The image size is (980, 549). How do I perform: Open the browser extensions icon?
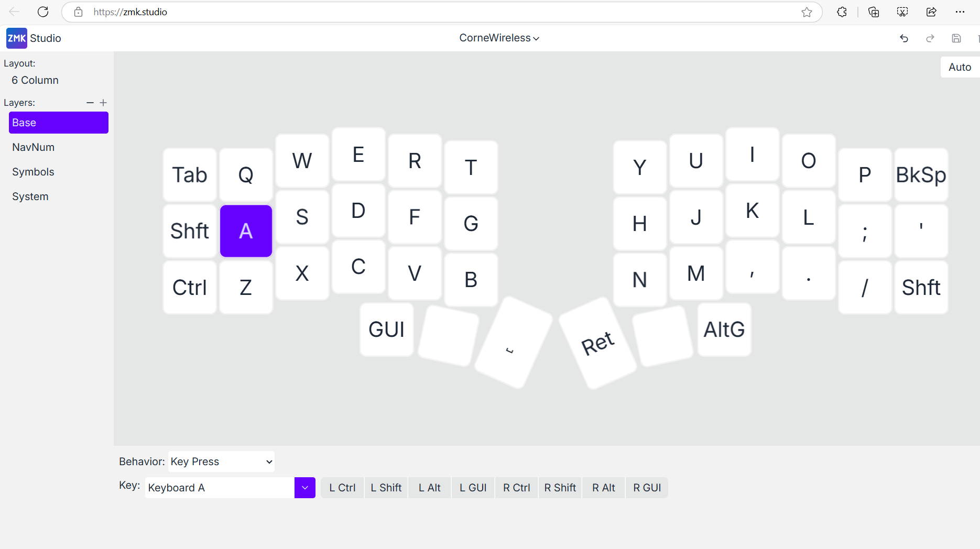click(842, 12)
